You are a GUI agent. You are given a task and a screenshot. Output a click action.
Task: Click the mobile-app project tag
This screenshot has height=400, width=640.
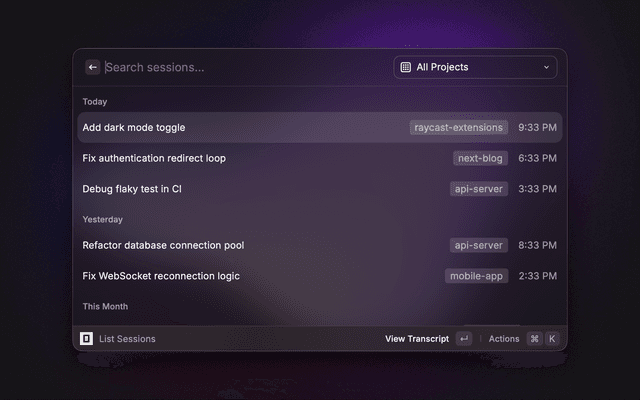476,276
